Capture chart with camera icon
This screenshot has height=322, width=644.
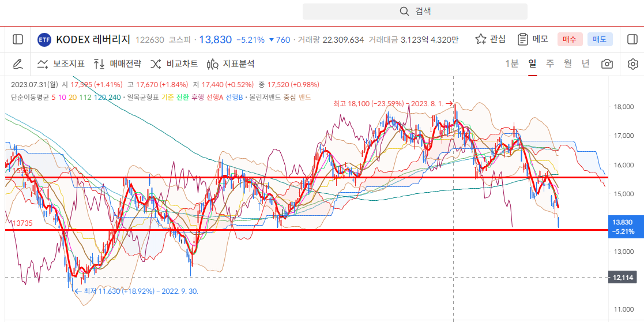click(607, 64)
